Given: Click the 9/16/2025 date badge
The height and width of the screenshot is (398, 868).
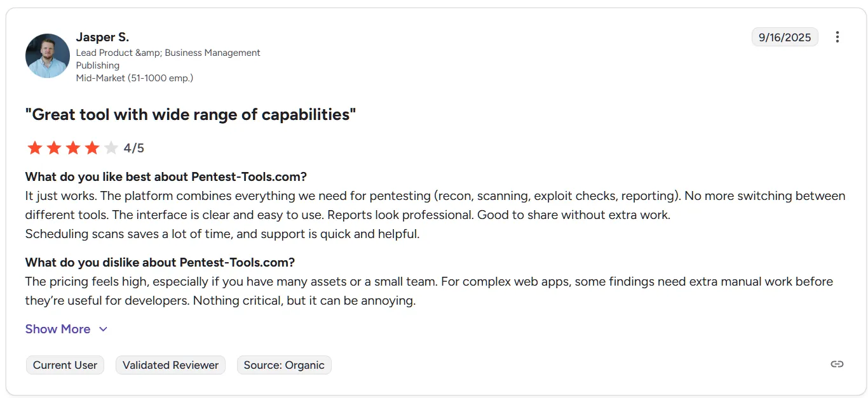Looking at the screenshot, I should (785, 37).
